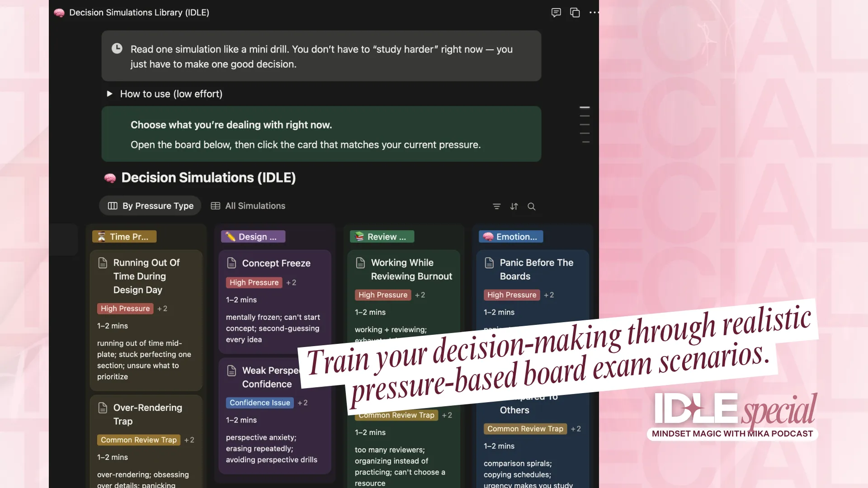The width and height of the screenshot is (868, 488).
Task: Click the brain icon beside the page title
Action: [x=59, y=13]
